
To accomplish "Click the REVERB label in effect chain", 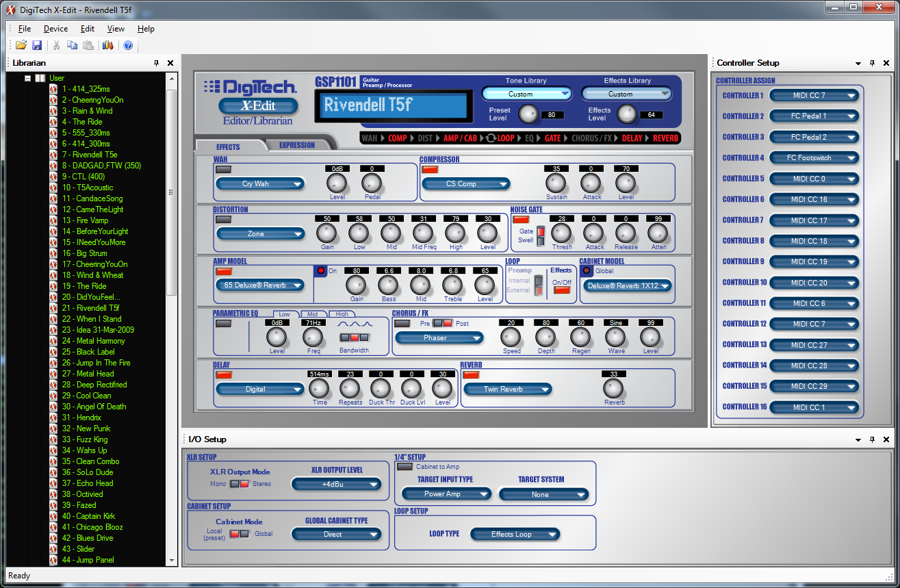I will [x=666, y=138].
